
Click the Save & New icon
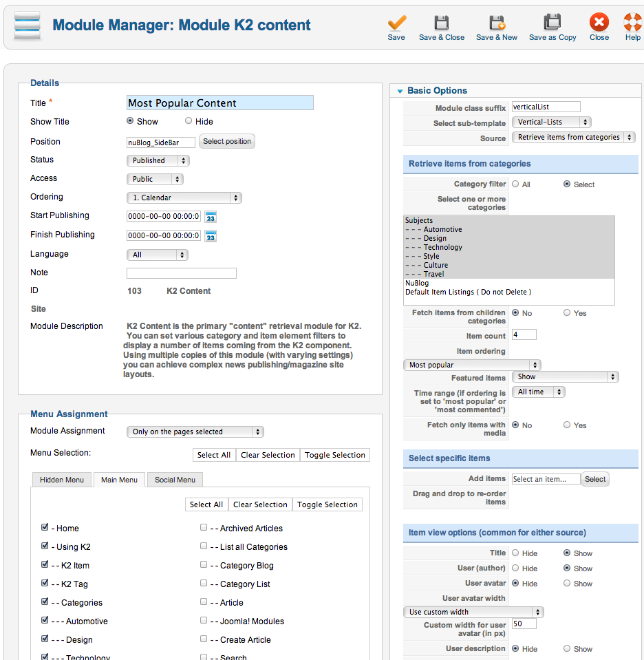point(497,22)
